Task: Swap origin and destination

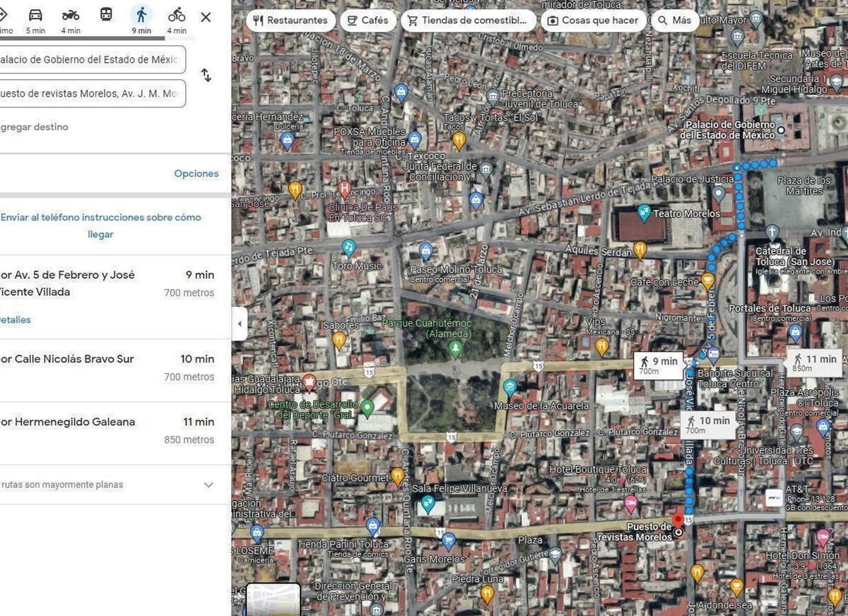Action: click(206, 75)
